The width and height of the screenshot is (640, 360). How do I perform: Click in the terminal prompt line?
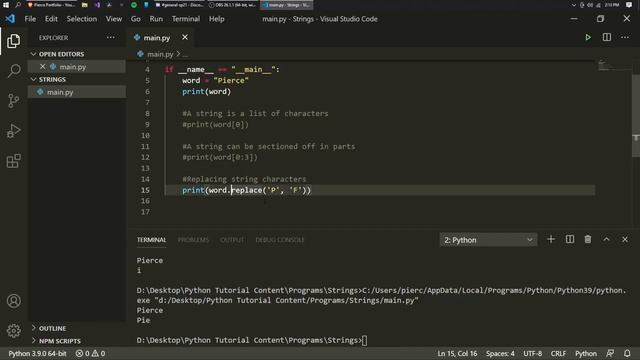click(251, 340)
